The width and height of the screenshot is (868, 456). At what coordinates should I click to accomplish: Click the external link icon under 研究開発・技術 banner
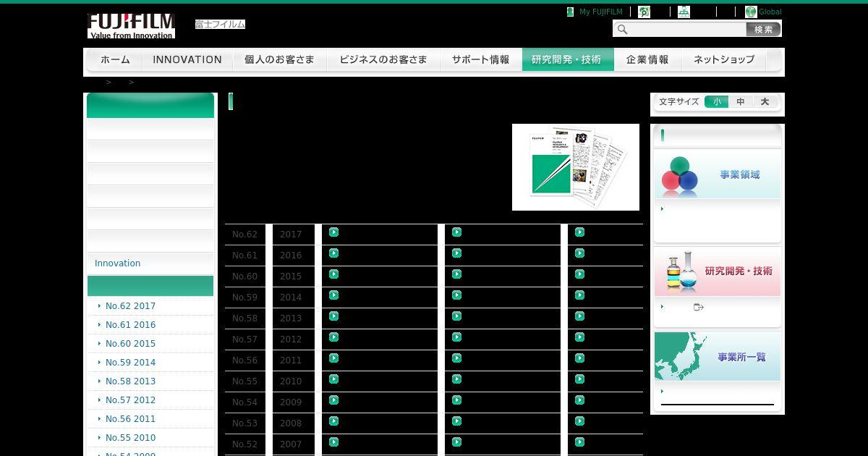point(699,307)
